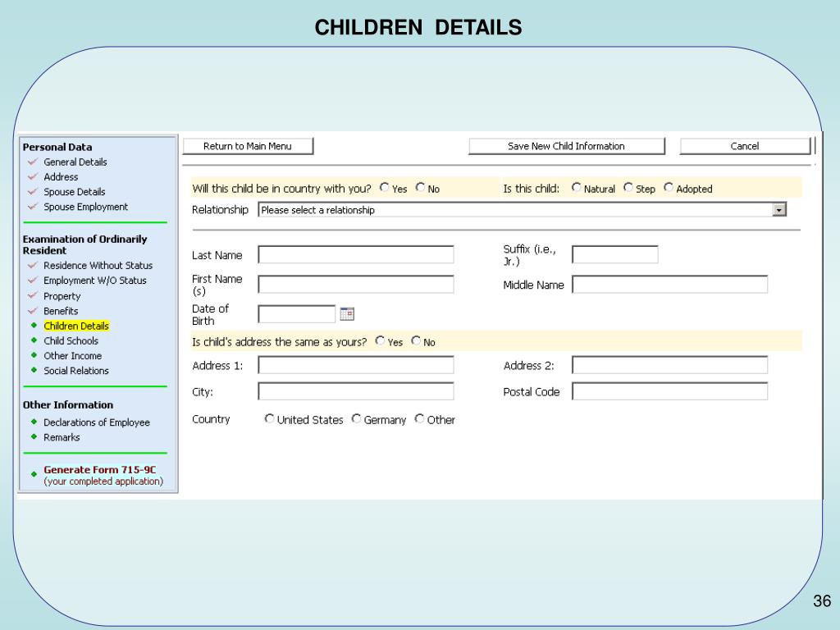This screenshot has height=630, width=840.
Task: Open Child Schools section
Action: tap(71, 340)
